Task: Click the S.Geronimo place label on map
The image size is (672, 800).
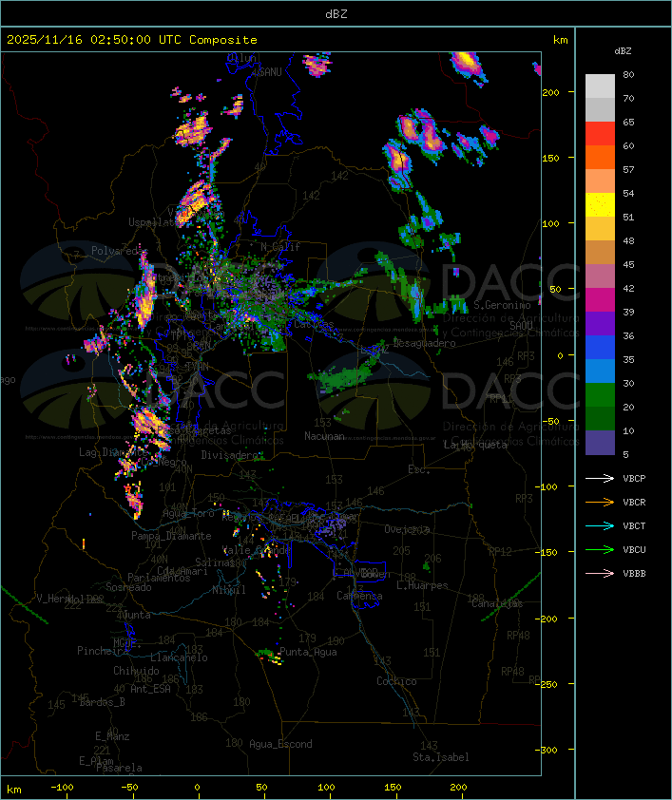Action: click(502, 305)
